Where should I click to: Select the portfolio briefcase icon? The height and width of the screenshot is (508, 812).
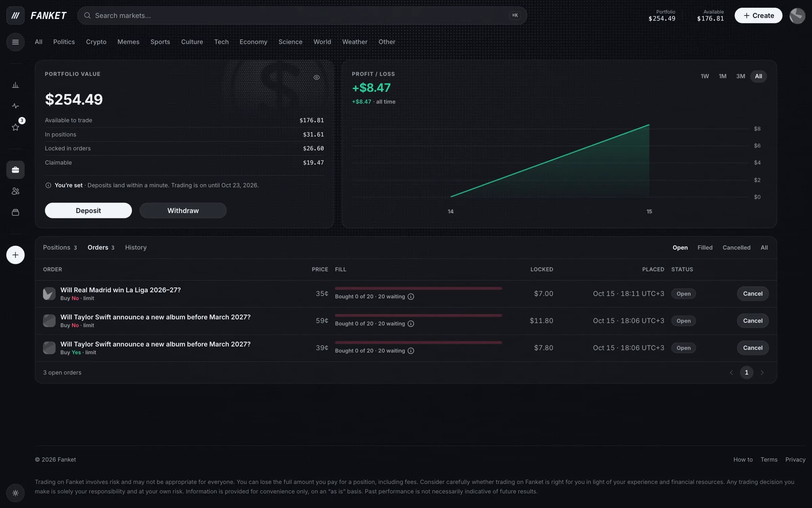point(15,170)
